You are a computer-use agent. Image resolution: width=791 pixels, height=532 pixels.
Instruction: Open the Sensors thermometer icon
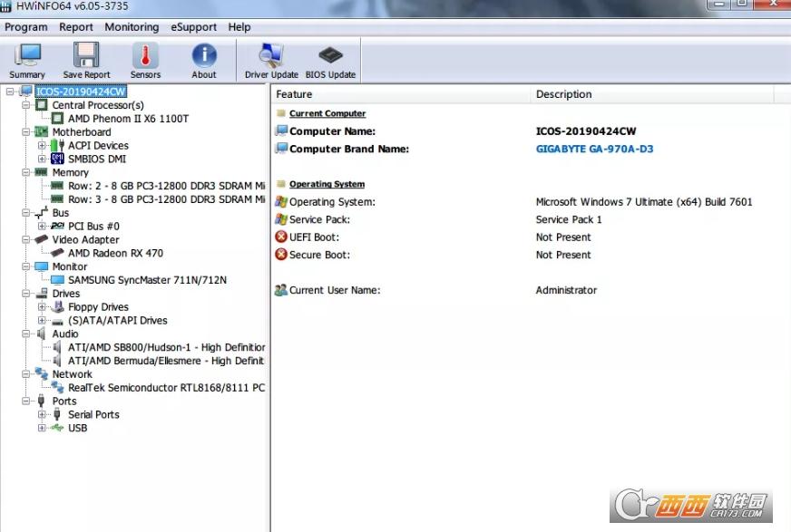145,60
